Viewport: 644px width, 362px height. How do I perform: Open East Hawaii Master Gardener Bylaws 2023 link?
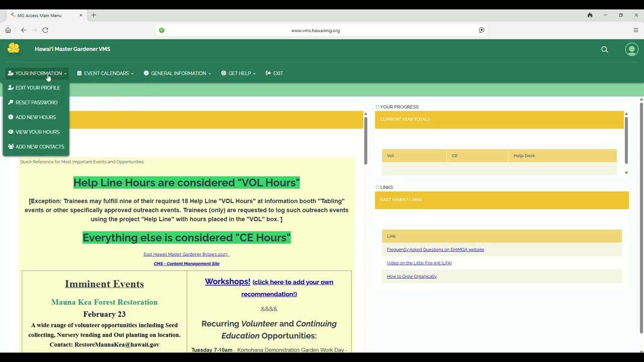(186, 254)
